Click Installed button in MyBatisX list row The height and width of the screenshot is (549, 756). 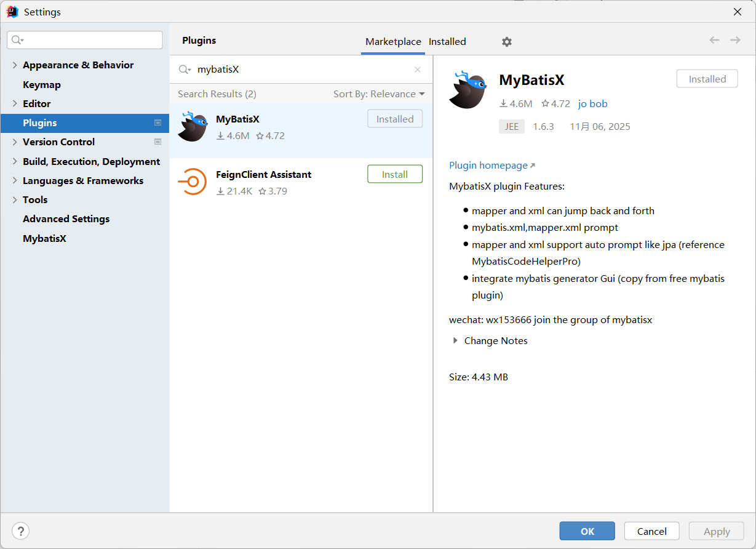click(x=395, y=119)
